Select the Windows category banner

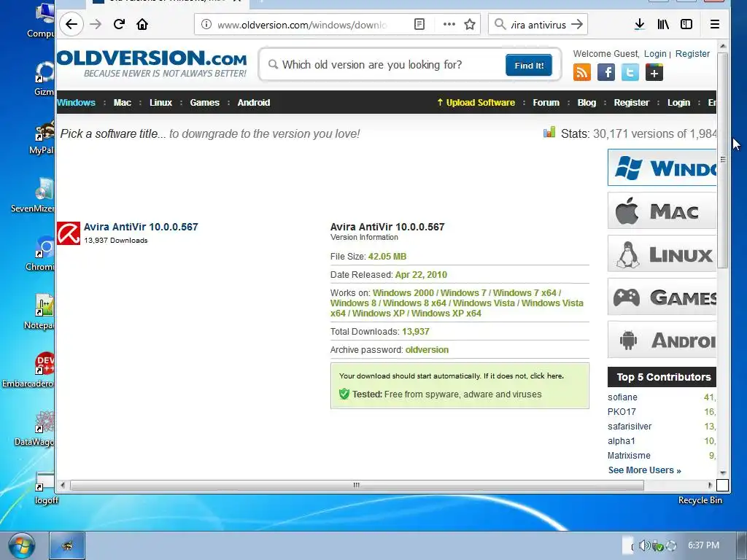tap(662, 168)
